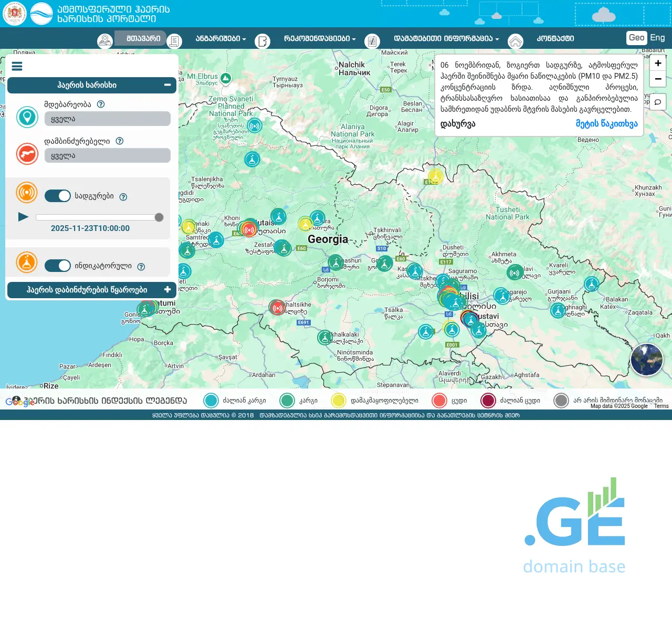The image size is (672, 630).
Task: Click the red pollutant icon beside დამბინძურებელი
Action: pos(27,154)
